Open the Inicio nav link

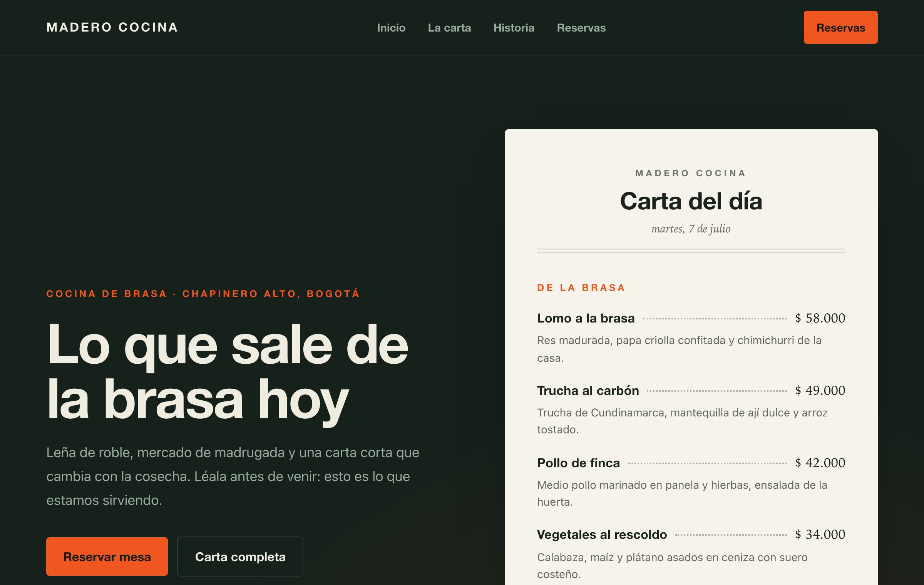(391, 28)
